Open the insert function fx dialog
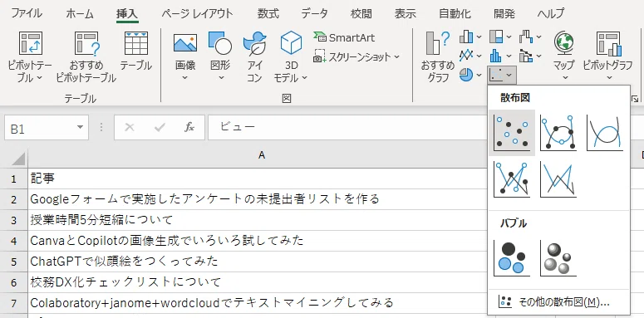This screenshot has width=644, height=318. click(x=189, y=128)
